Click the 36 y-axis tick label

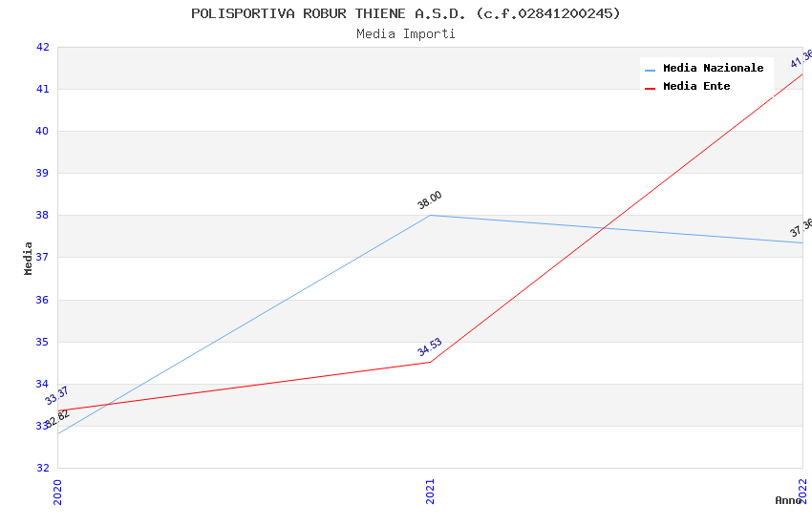click(43, 300)
